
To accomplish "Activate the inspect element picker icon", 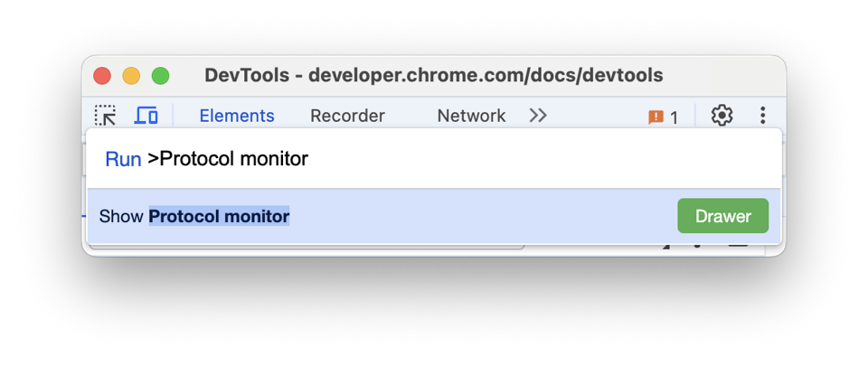I will tap(106, 116).
